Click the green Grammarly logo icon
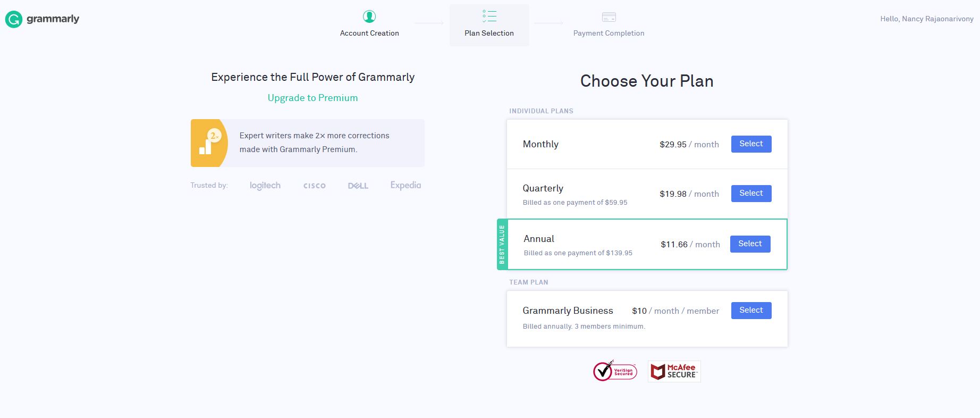The image size is (980, 418). (x=13, y=19)
